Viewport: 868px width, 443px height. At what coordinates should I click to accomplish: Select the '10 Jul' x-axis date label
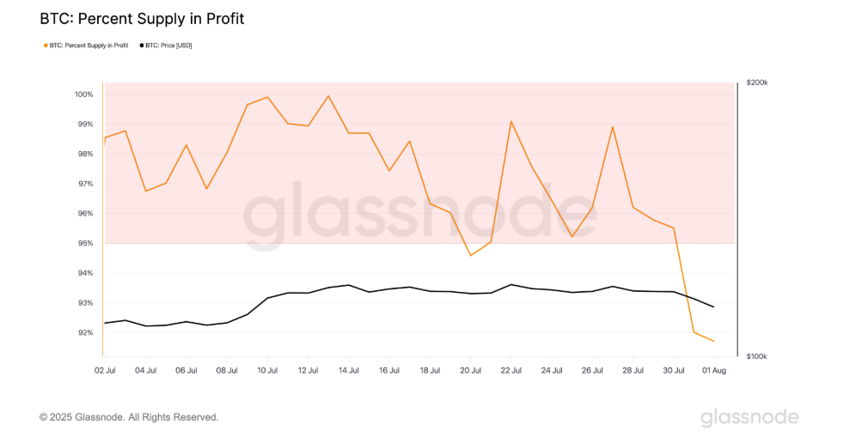pyautogui.click(x=267, y=371)
